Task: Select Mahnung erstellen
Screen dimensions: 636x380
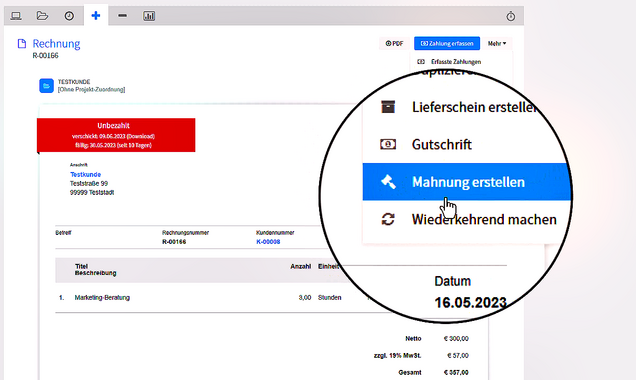Action: tap(466, 182)
